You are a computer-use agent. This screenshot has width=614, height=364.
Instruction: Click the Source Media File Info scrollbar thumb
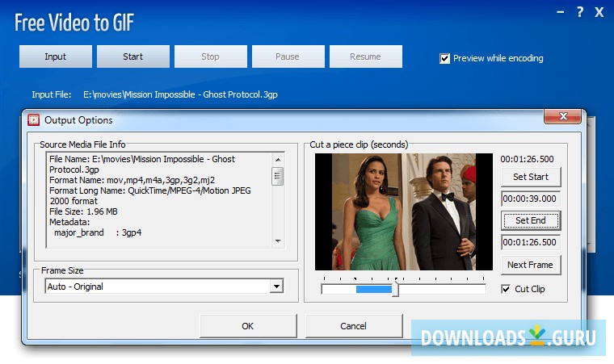tap(278, 176)
